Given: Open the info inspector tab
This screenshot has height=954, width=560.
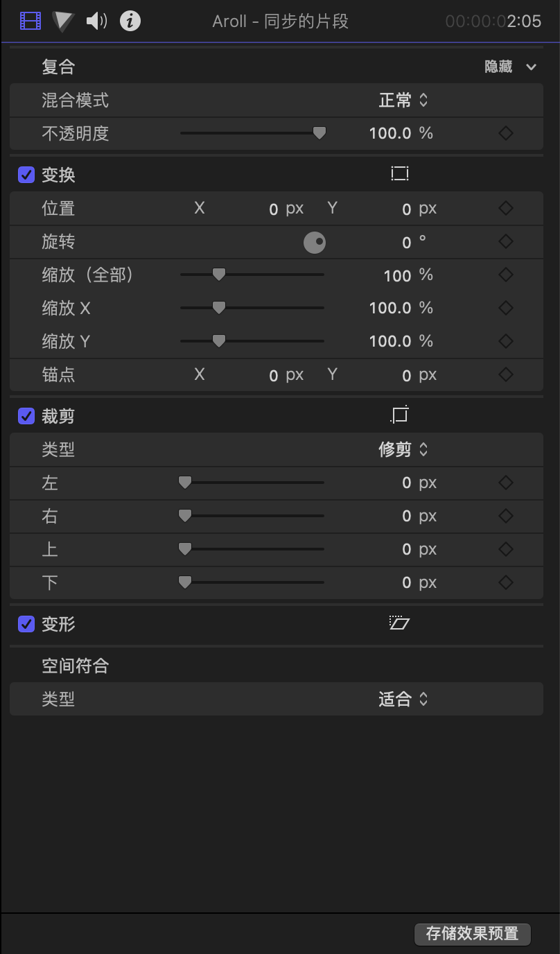Looking at the screenshot, I should [130, 21].
